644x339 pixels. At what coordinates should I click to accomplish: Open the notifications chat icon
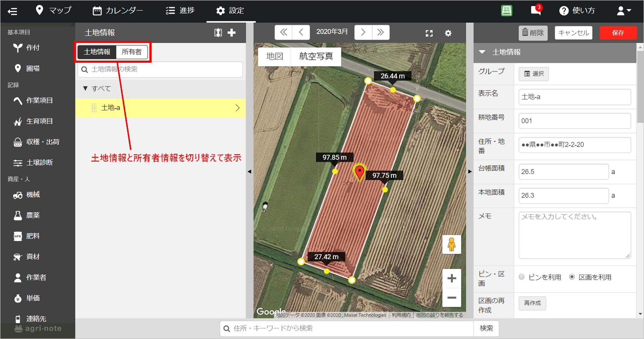tap(535, 11)
